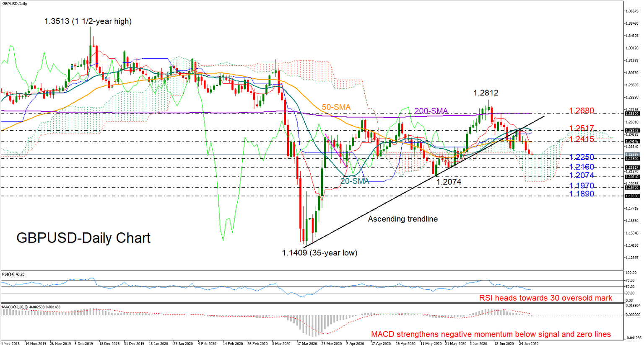Click the 20-SMA blue line label
Viewport: 644px width, 348px height.
pos(354,181)
